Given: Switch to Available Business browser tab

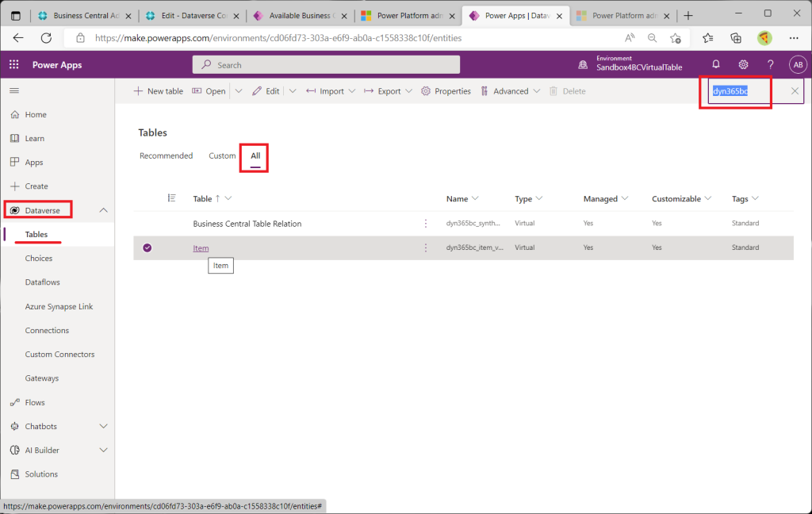Looking at the screenshot, I should click(x=301, y=16).
